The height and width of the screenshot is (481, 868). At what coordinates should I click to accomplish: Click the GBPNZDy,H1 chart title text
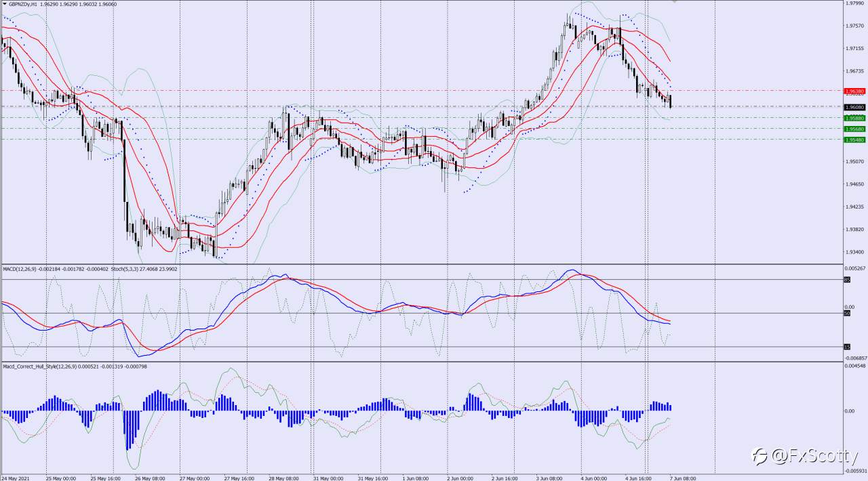click(22, 3)
